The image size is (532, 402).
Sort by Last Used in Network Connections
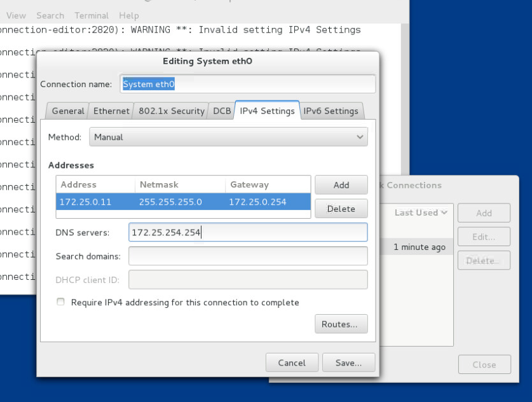[421, 212]
